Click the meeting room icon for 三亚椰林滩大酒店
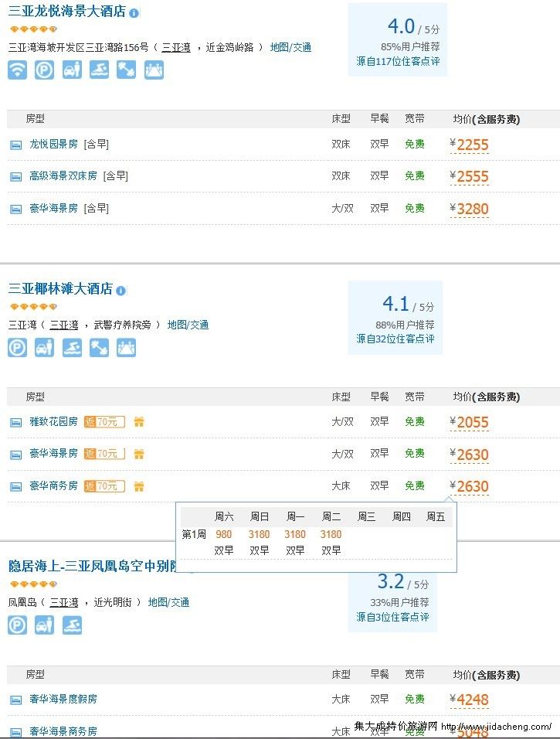The image size is (560, 739). click(126, 348)
